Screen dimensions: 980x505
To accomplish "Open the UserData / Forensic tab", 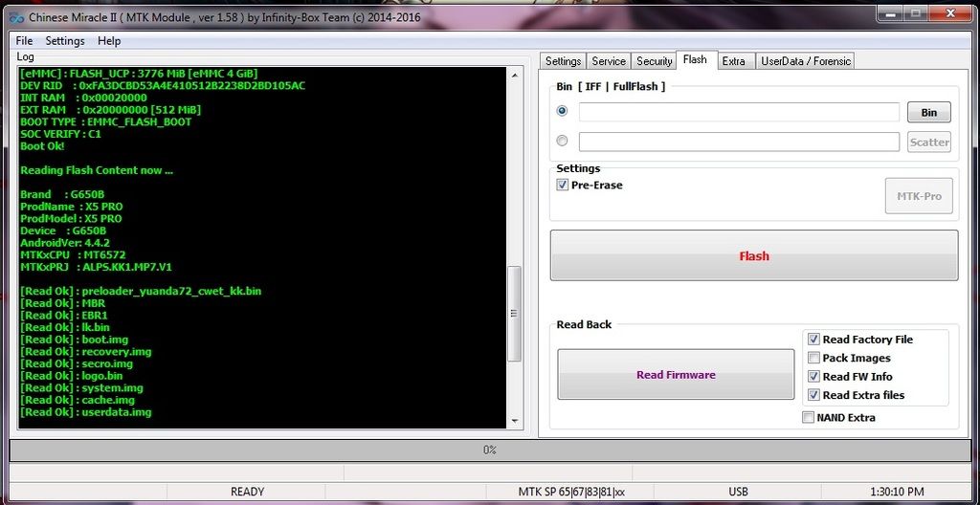I will tap(805, 61).
